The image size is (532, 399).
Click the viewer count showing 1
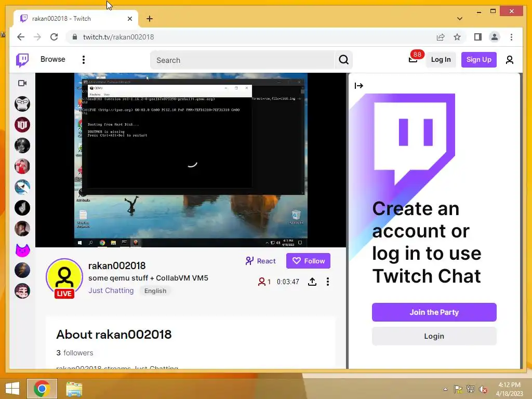coord(264,282)
